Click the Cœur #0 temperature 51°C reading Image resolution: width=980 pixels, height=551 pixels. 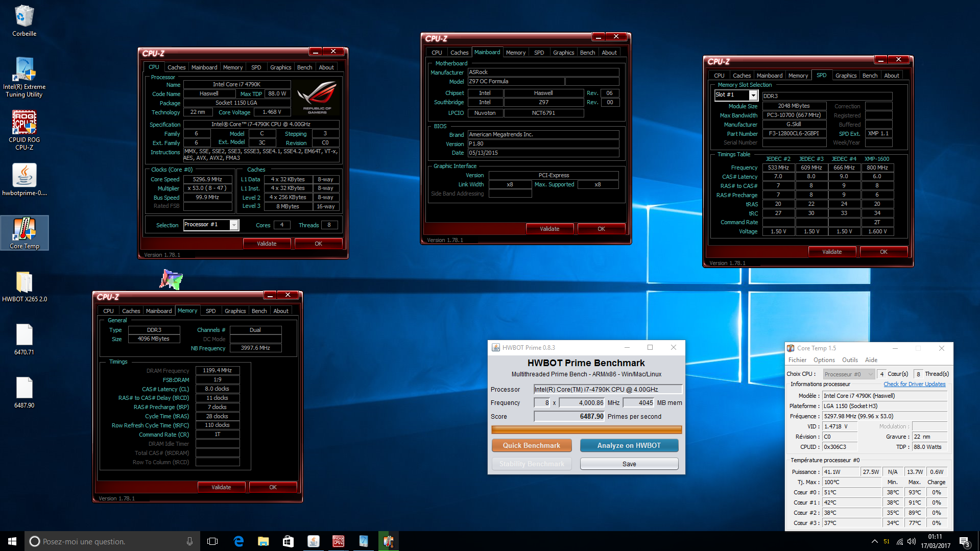tap(852, 492)
